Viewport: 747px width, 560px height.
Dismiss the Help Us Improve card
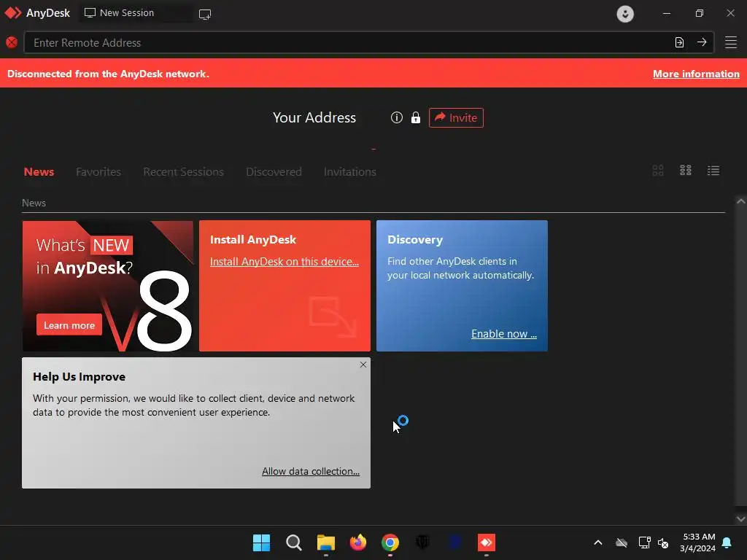point(363,365)
